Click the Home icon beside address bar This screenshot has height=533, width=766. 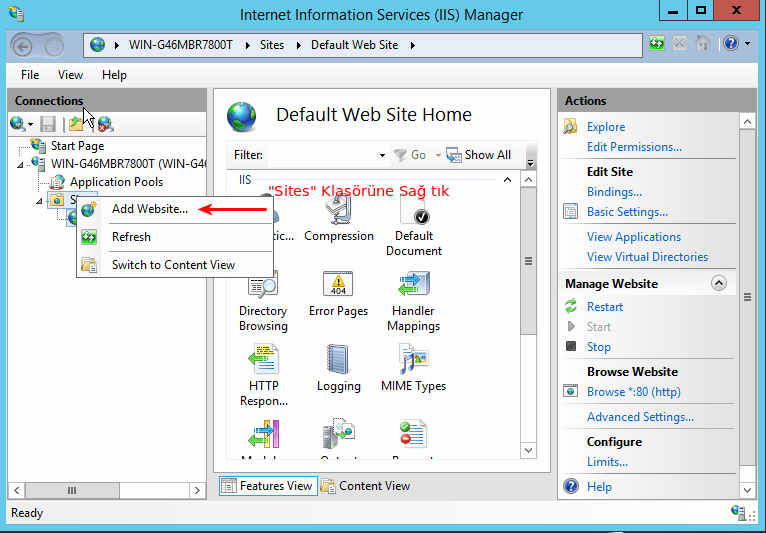point(702,44)
